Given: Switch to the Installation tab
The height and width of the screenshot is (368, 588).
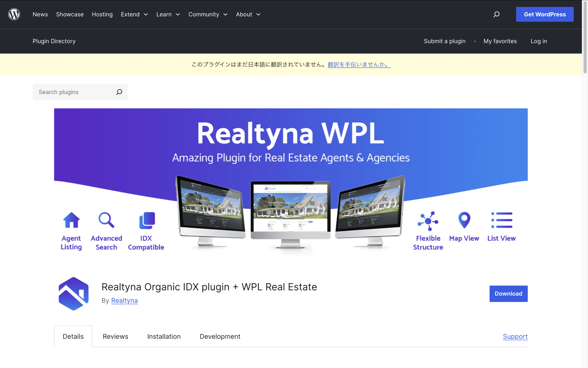Looking at the screenshot, I should pos(164,336).
